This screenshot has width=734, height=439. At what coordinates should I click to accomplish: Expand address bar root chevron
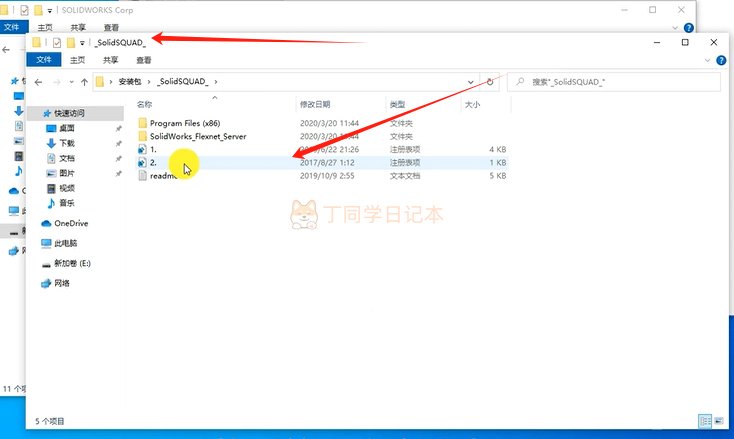tap(111, 82)
